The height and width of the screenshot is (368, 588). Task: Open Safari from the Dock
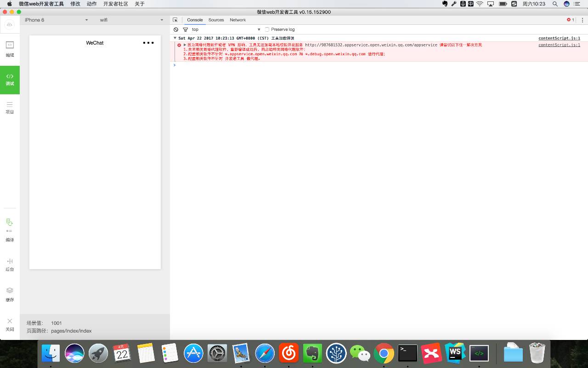click(265, 353)
